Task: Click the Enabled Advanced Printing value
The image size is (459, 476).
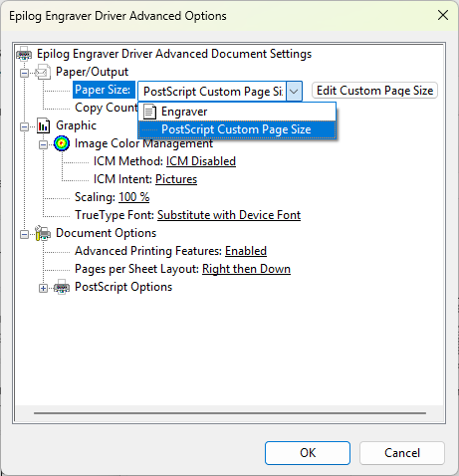Action: point(246,251)
